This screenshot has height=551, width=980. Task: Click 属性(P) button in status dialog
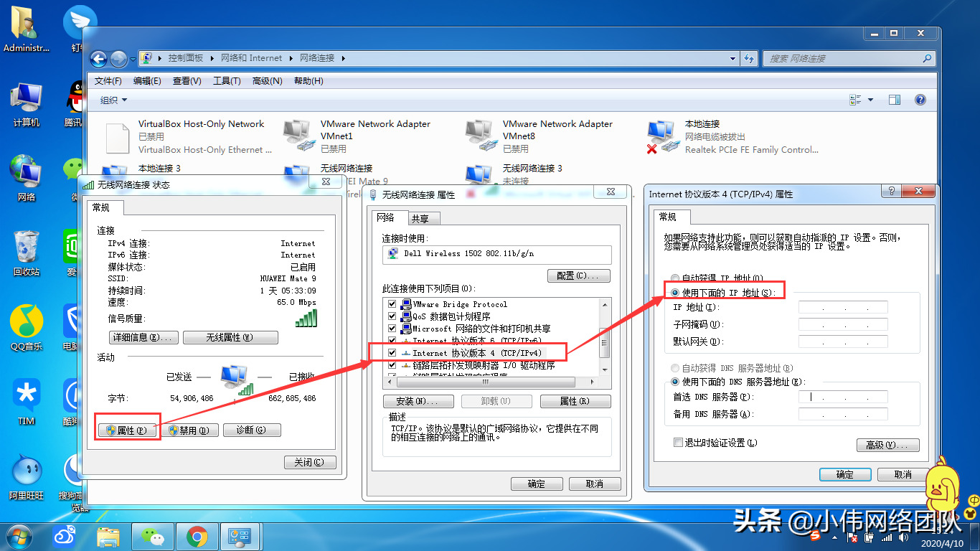[126, 430]
